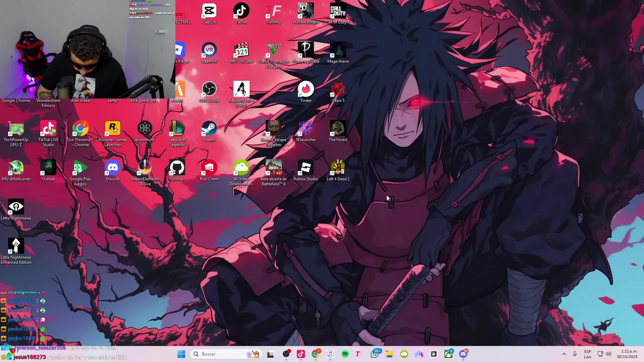Open the Windows Start menu

[181, 354]
